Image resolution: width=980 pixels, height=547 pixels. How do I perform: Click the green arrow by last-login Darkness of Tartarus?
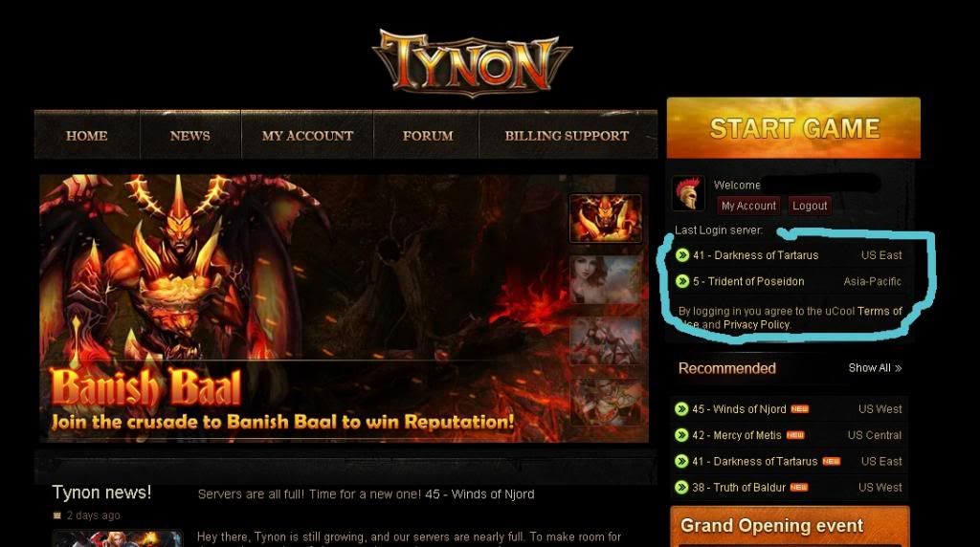pos(682,254)
